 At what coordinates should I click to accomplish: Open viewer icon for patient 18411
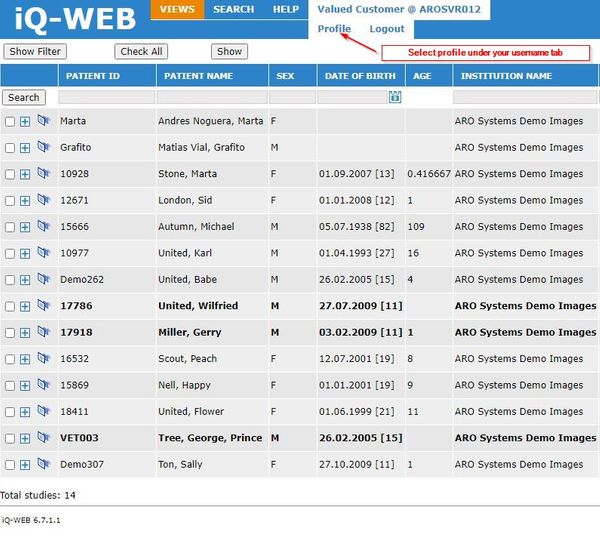(x=44, y=411)
